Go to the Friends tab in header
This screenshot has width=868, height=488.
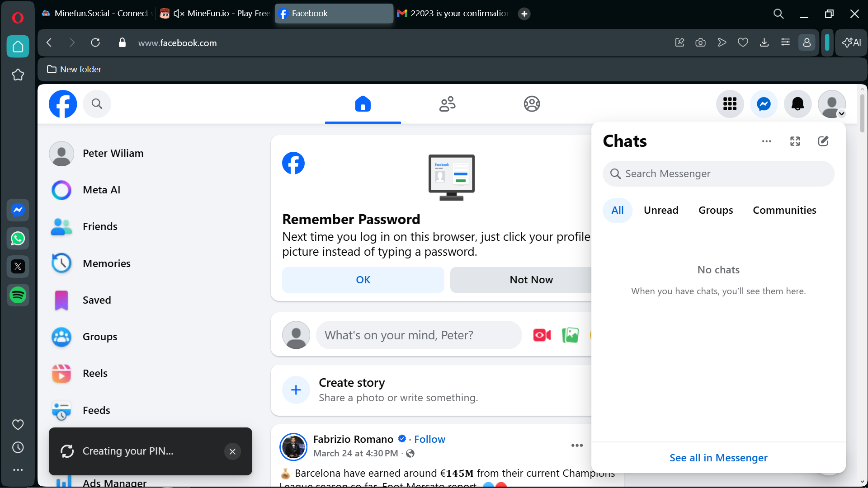[x=447, y=104]
